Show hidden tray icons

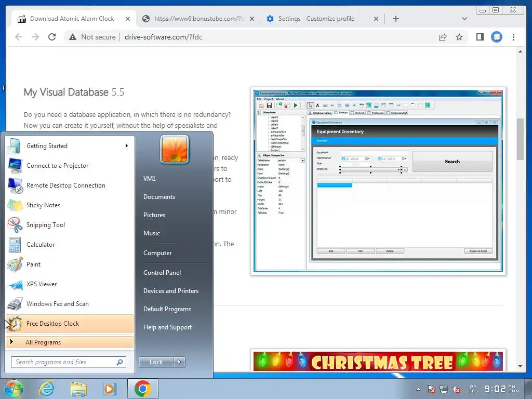pyautogui.click(x=418, y=389)
